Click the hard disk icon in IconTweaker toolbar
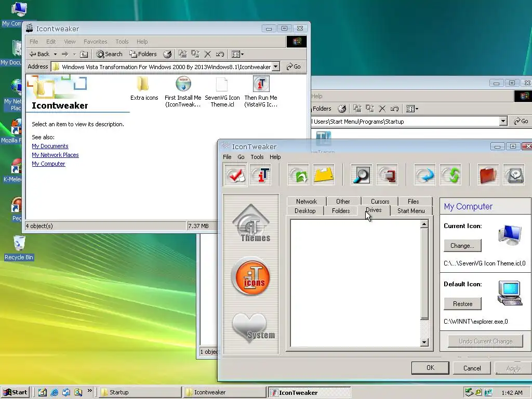The height and width of the screenshot is (399, 532). tap(514, 175)
